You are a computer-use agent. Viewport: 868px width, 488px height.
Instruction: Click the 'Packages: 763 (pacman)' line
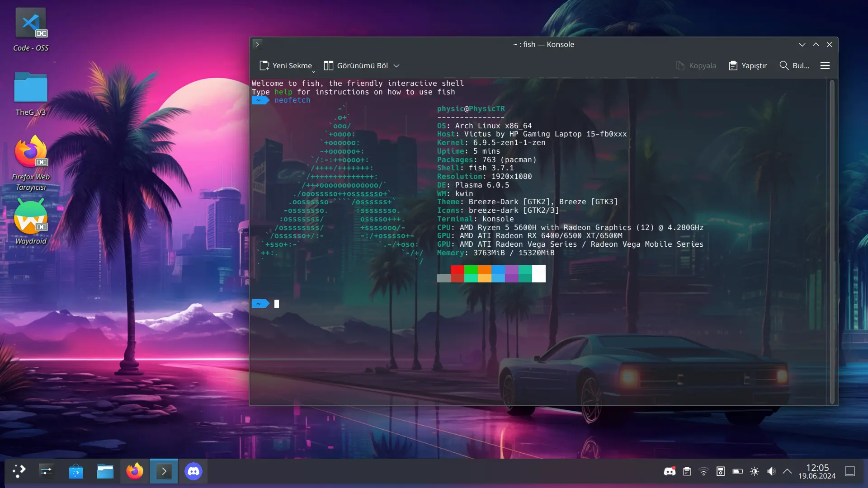[x=486, y=160]
